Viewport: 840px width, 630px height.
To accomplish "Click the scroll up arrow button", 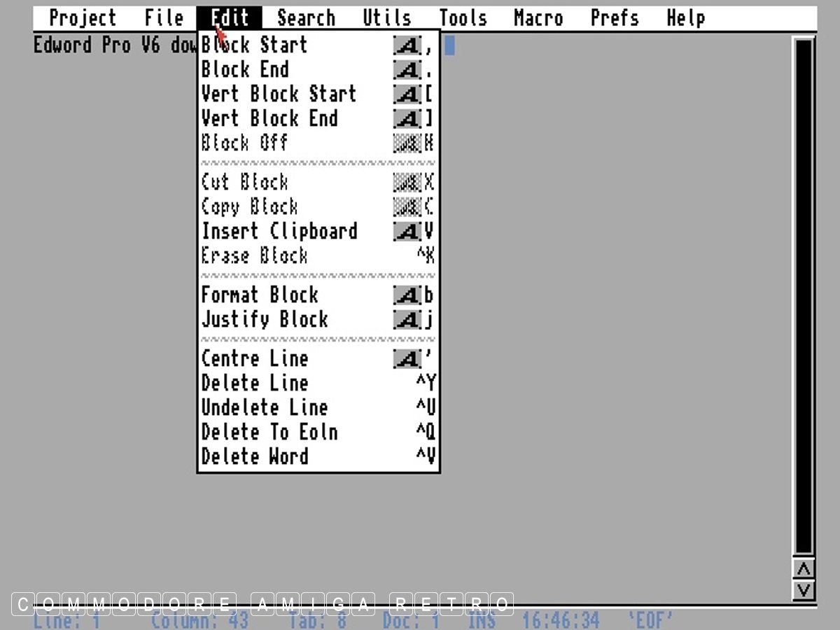I will (804, 568).
